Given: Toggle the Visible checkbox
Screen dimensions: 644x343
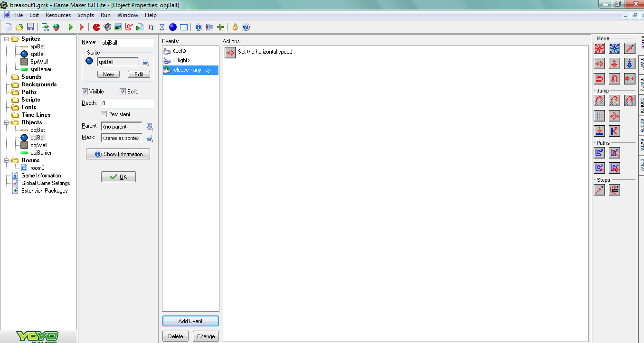Looking at the screenshot, I should click(85, 92).
